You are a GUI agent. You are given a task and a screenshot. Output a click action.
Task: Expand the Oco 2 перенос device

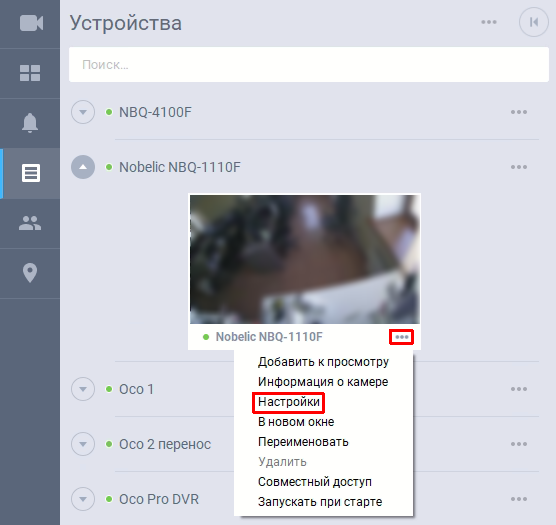[83, 444]
